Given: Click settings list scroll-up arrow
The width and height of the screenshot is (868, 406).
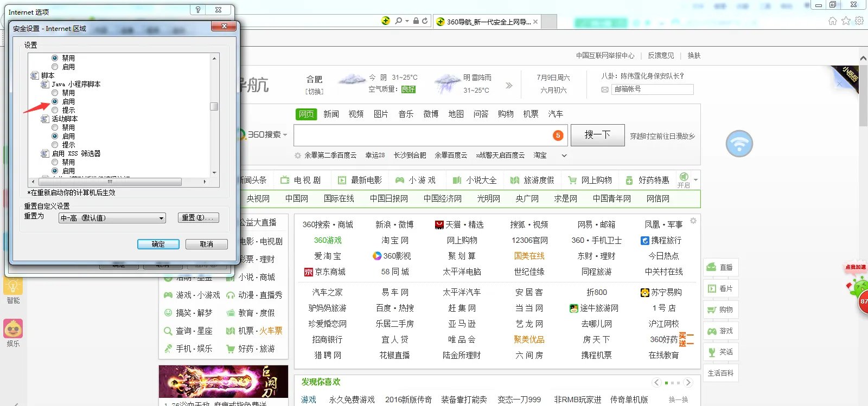Looking at the screenshot, I should pos(214,59).
